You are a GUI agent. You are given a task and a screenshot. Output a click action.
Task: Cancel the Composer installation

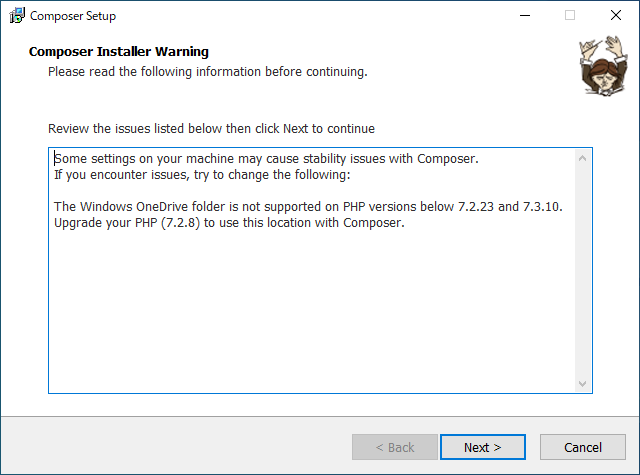point(582,447)
